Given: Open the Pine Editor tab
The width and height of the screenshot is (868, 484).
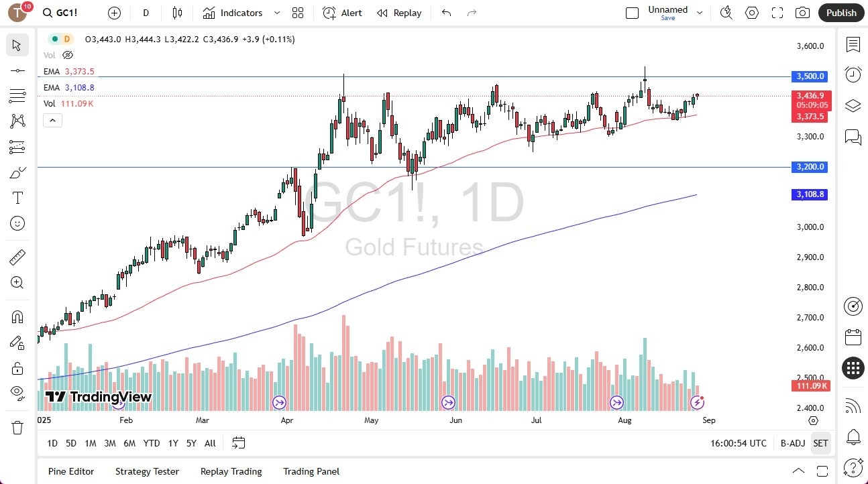Looking at the screenshot, I should pyautogui.click(x=70, y=471).
